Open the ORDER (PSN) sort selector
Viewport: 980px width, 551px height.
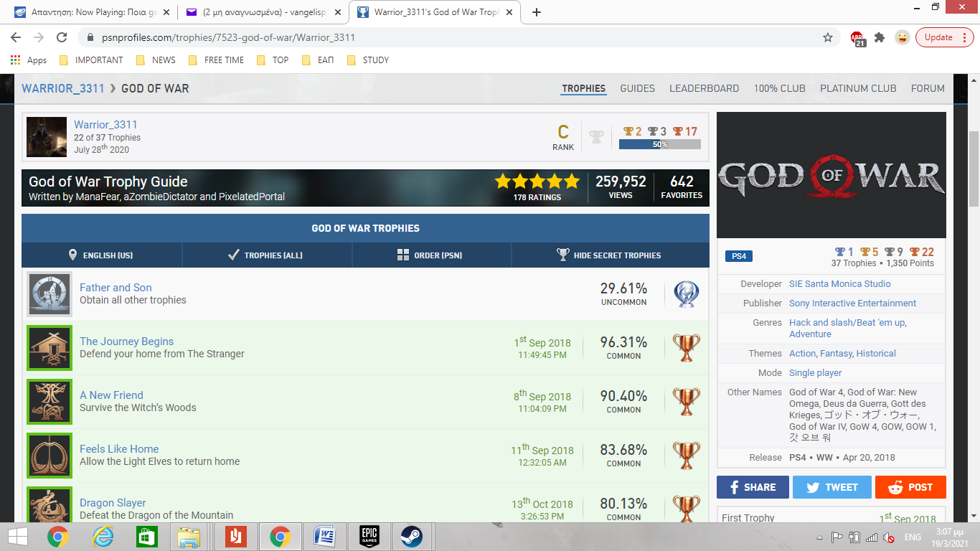coord(431,255)
